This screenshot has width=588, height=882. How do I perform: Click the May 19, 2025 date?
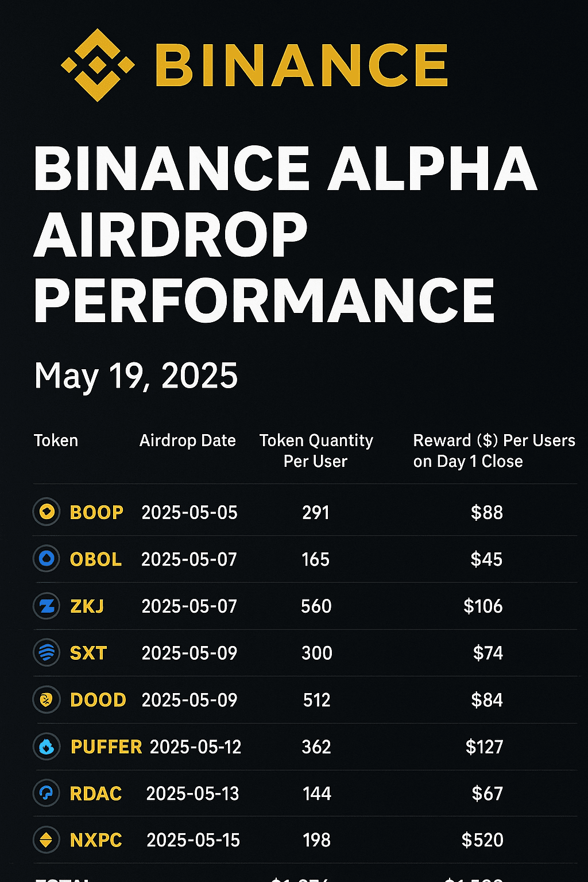coord(136,376)
